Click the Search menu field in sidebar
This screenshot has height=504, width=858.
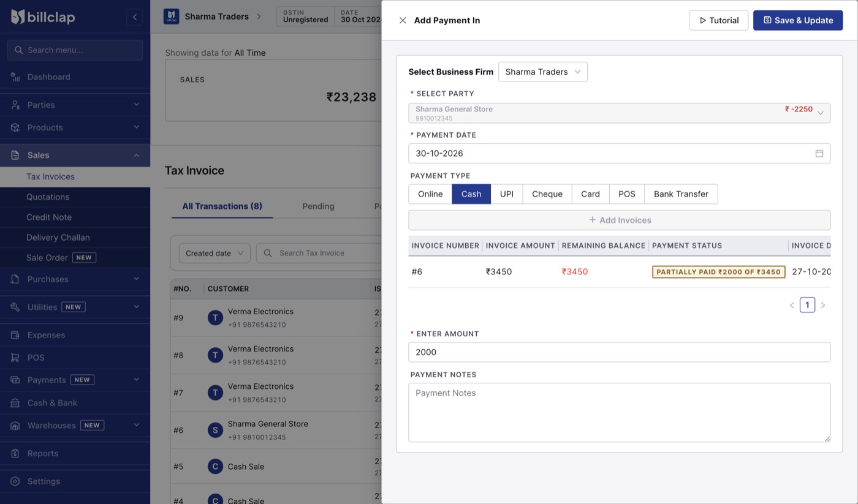coord(75,50)
